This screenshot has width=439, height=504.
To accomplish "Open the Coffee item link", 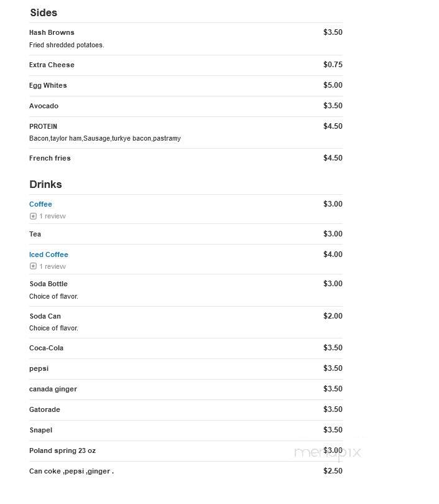I will (40, 204).
